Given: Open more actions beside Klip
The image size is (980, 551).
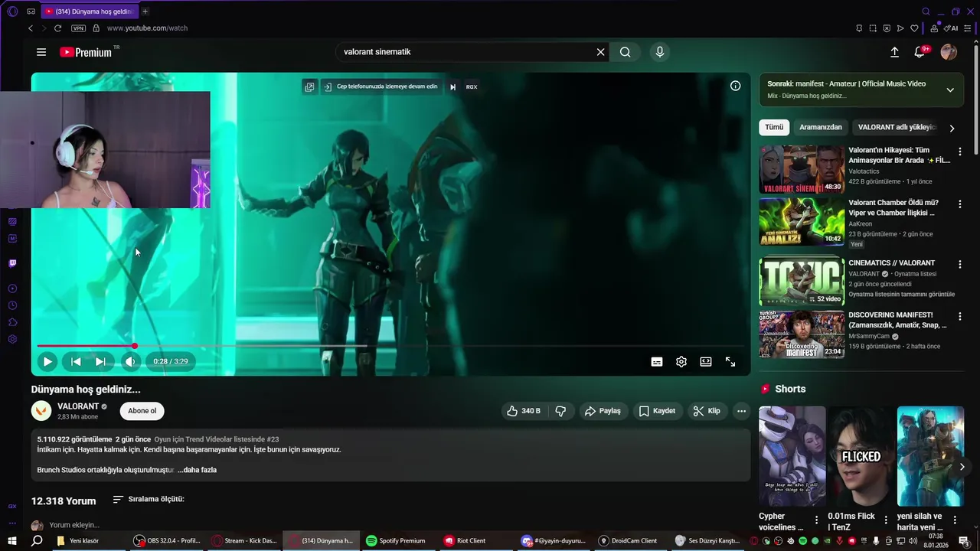Looking at the screenshot, I should tap(741, 411).
